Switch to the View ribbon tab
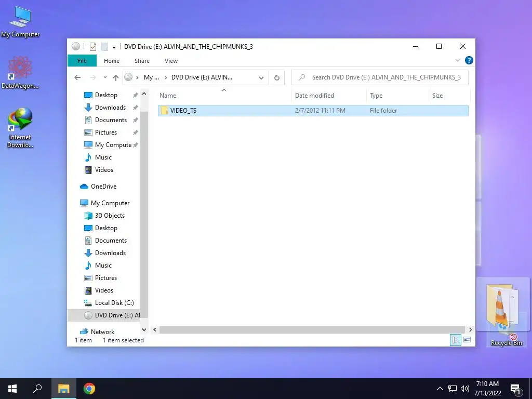This screenshot has height=399, width=532. click(171, 61)
